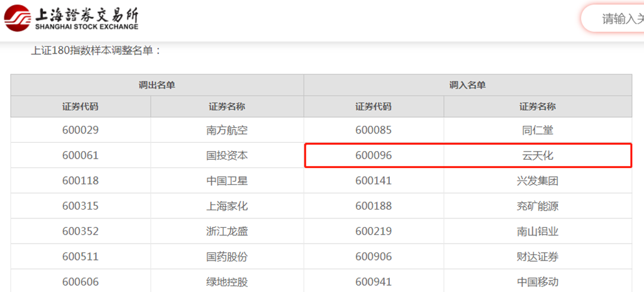Click stock code 600029 in removed list
Viewport: 644px width, 292px height.
(x=80, y=130)
